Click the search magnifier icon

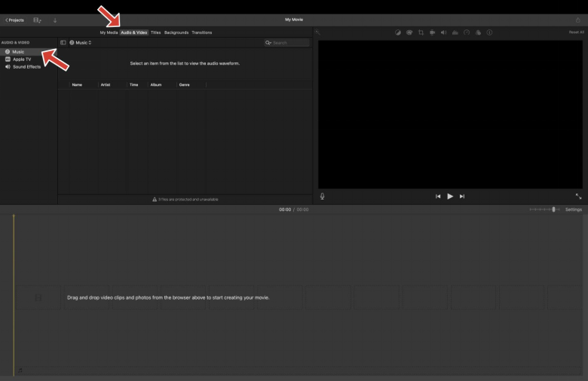tap(268, 43)
